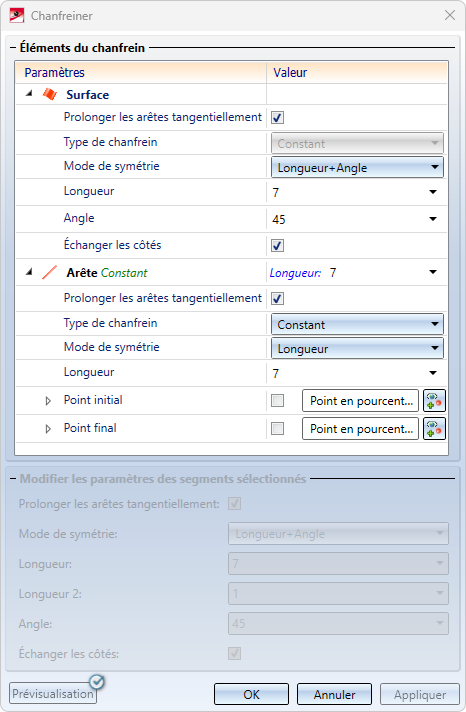
Task: Expand the Point initial tree node
Action: [x=48, y=401]
